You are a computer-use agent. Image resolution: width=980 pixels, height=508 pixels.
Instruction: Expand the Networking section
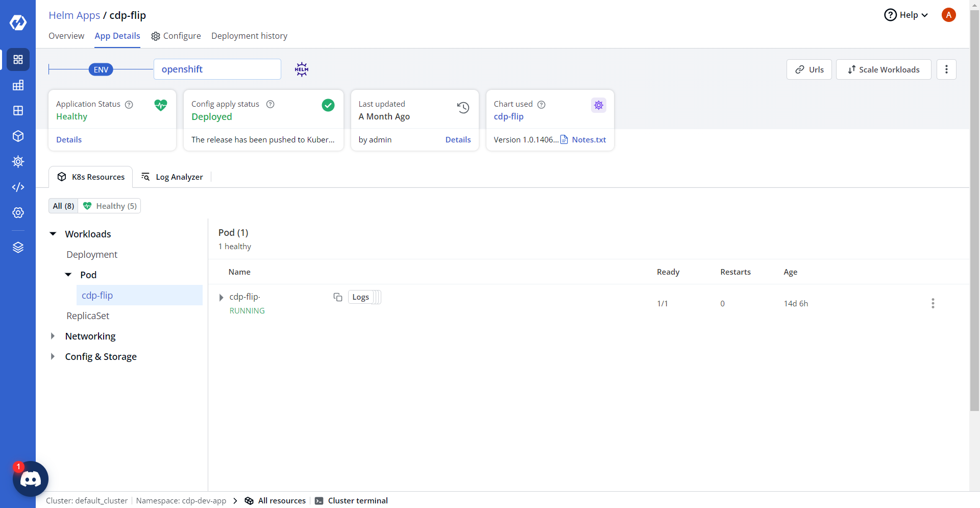tap(53, 336)
